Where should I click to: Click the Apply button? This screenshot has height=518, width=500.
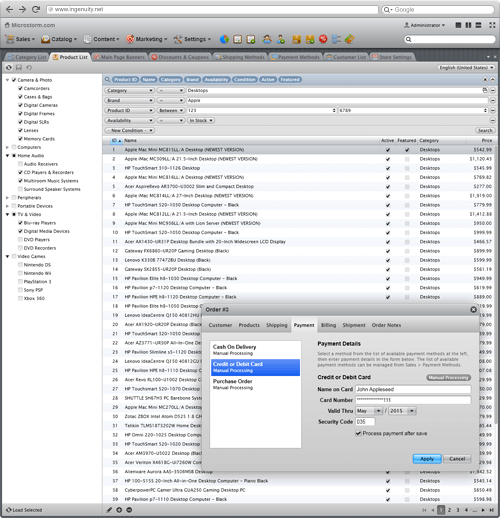427,459
